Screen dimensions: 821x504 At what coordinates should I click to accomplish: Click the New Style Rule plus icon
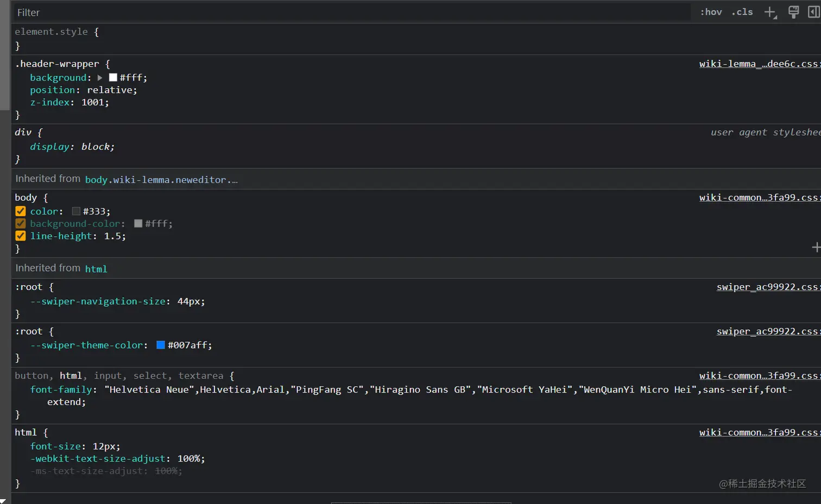click(x=770, y=12)
